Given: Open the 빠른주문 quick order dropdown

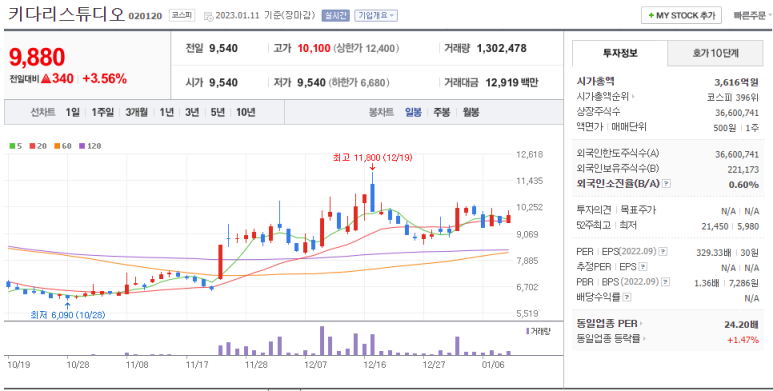Looking at the screenshot, I should click(x=752, y=15).
